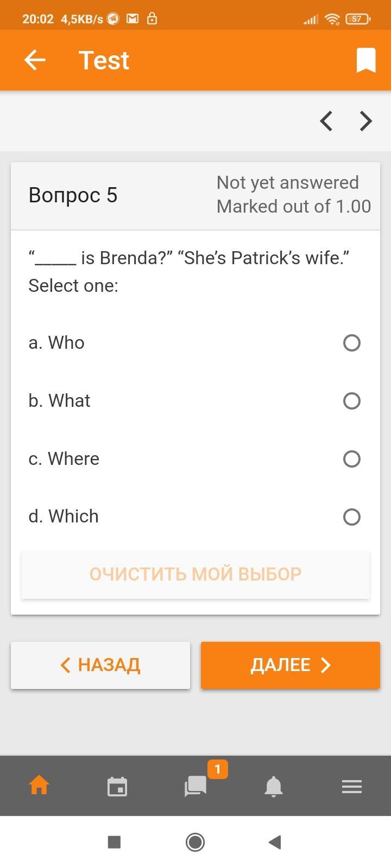Open messages icon with badge 1
This screenshot has height=868, width=391.
(x=196, y=786)
